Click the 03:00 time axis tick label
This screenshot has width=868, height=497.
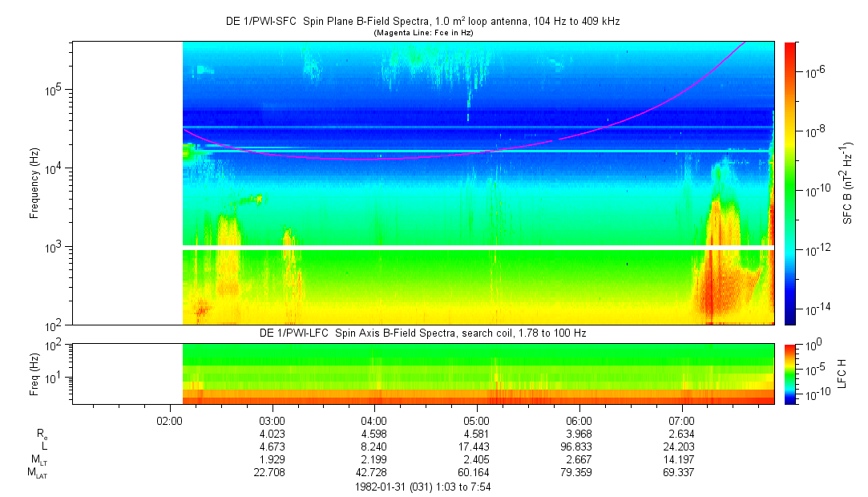[273, 420]
